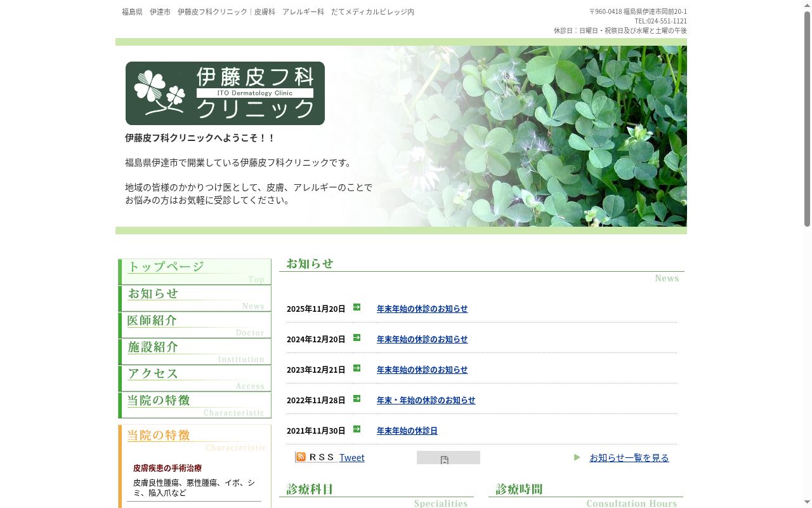Click the green arrow icon beside 2022年11月28日
Image resolution: width=812 pixels, height=508 pixels.
point(357,399)
